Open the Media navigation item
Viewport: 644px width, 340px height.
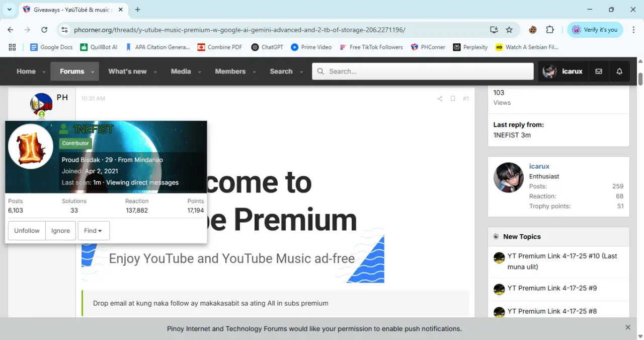(x=181, y=72)
